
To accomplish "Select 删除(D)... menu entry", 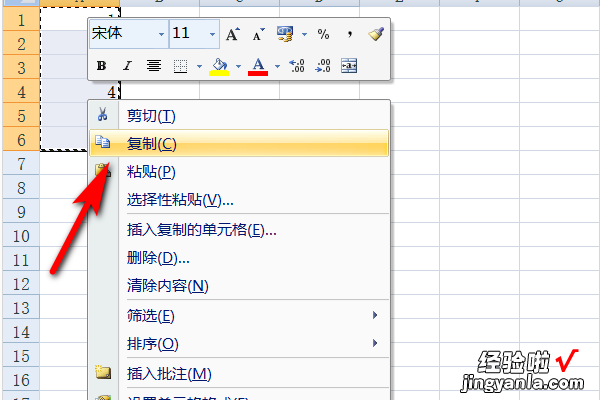I will [239, 258].
